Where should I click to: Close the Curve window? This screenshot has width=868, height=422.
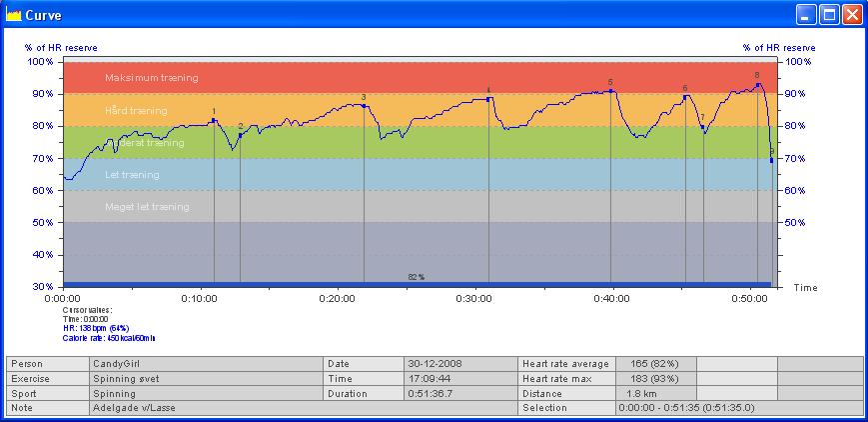click(852, 15)
